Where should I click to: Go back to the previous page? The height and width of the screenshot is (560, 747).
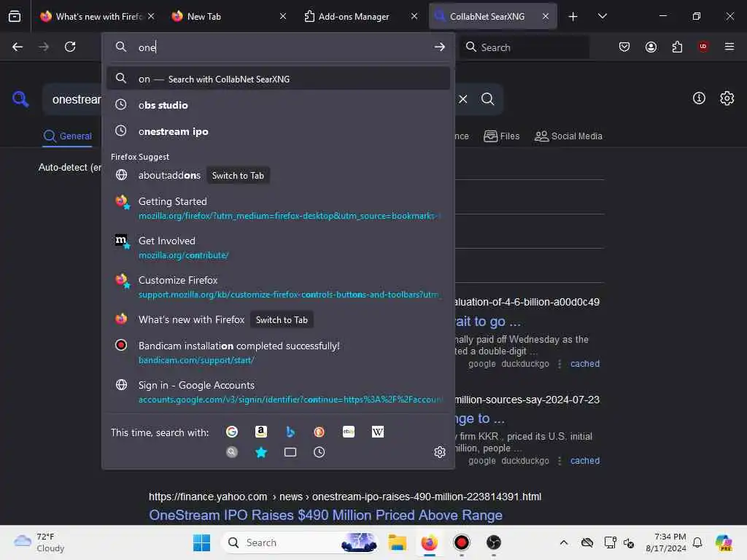pyautogui.click(x=18, y=47)
